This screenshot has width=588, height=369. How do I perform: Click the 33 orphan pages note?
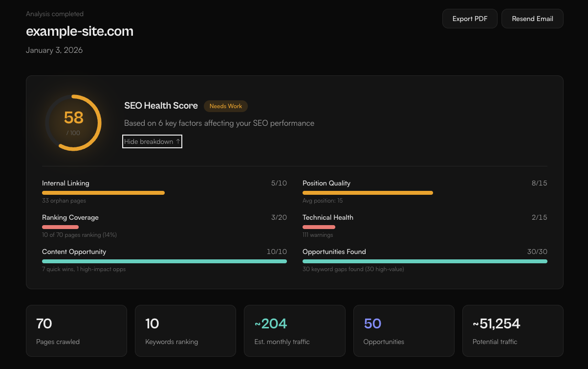64,201
